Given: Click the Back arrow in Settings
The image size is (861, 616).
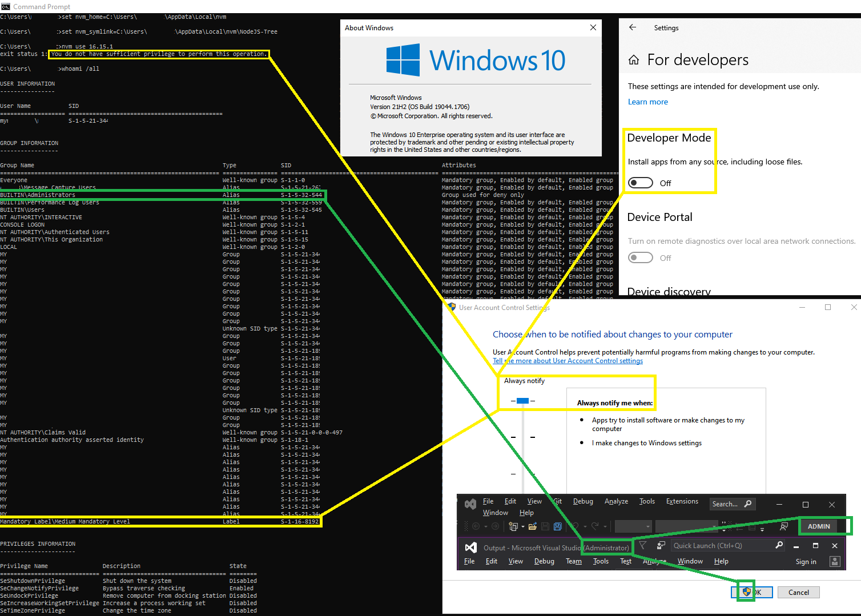Looking at the screenshot, I should coord(633,27).
